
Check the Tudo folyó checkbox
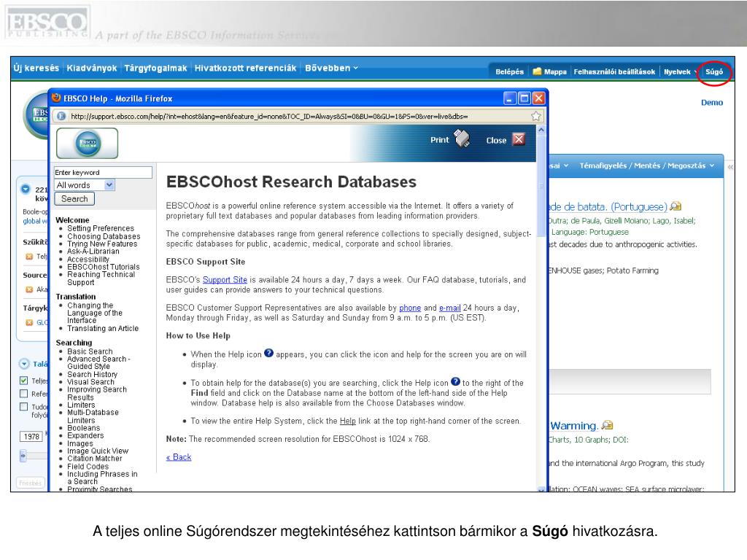click(x=23, y=406)
